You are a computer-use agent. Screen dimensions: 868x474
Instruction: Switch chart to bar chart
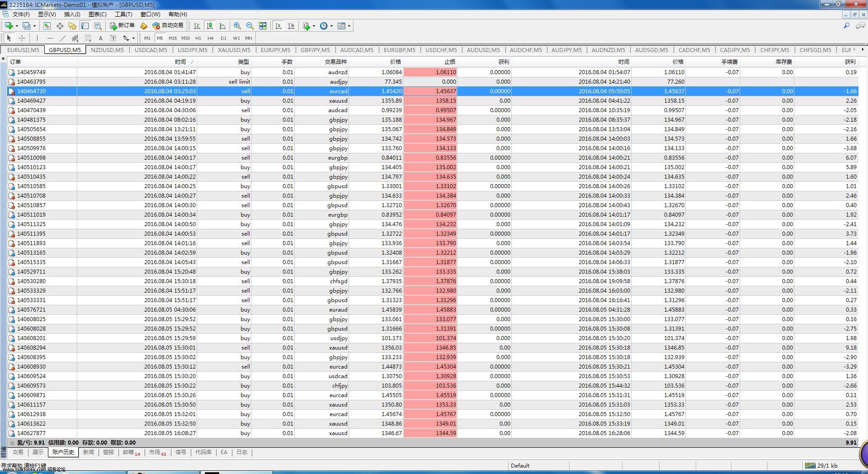point(197,26)
